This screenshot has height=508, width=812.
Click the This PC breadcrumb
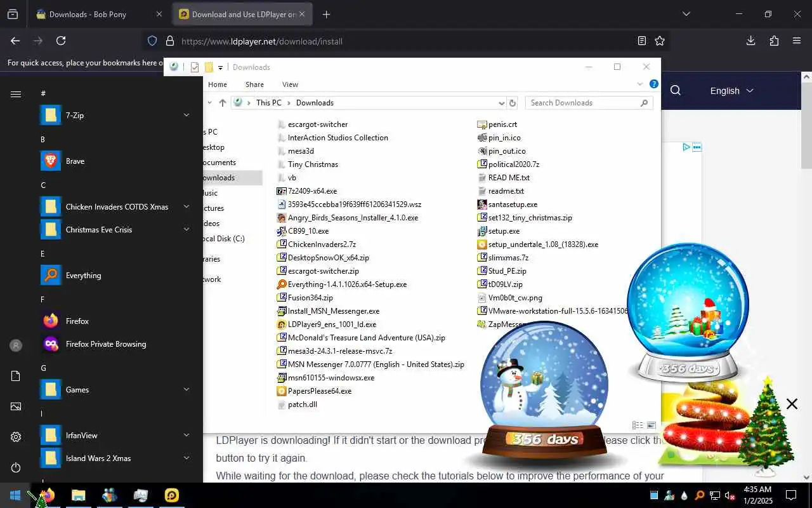(x=268, y=103)
